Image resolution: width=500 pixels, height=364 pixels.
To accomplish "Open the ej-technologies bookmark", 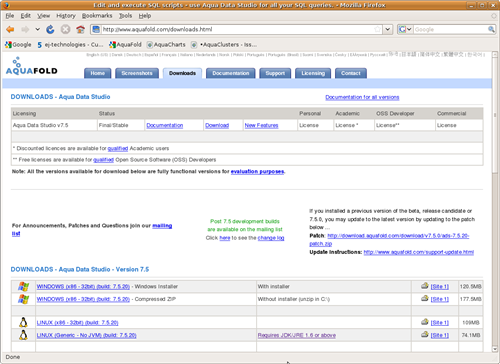I will pyautogui.click(x=70, y=44).
